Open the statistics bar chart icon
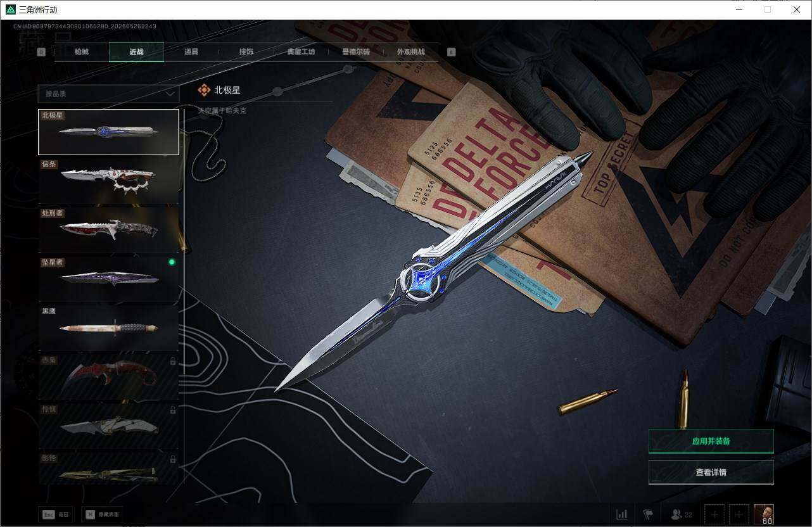Image resolution: width=812 pixels, height=527 pixels. coord(622,514)
